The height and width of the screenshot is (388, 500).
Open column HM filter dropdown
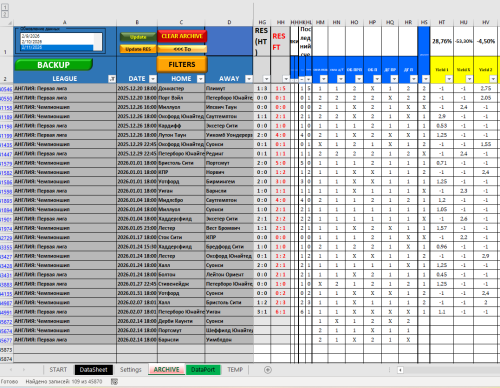coord(323,79)
